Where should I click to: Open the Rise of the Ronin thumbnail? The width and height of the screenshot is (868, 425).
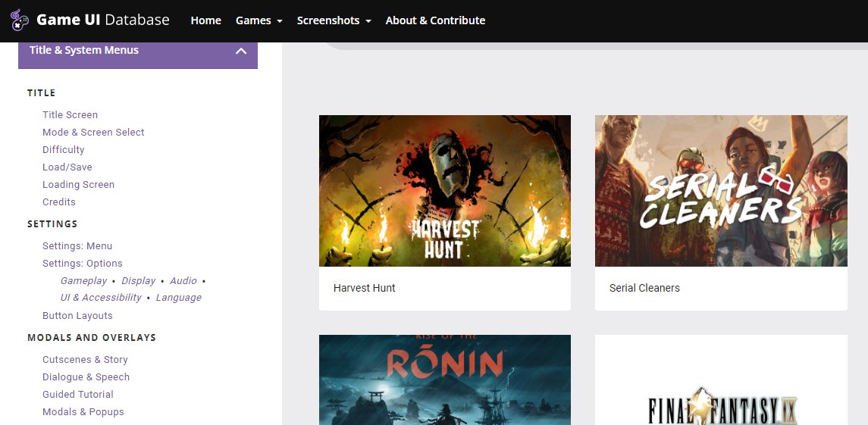pos(444,380)
